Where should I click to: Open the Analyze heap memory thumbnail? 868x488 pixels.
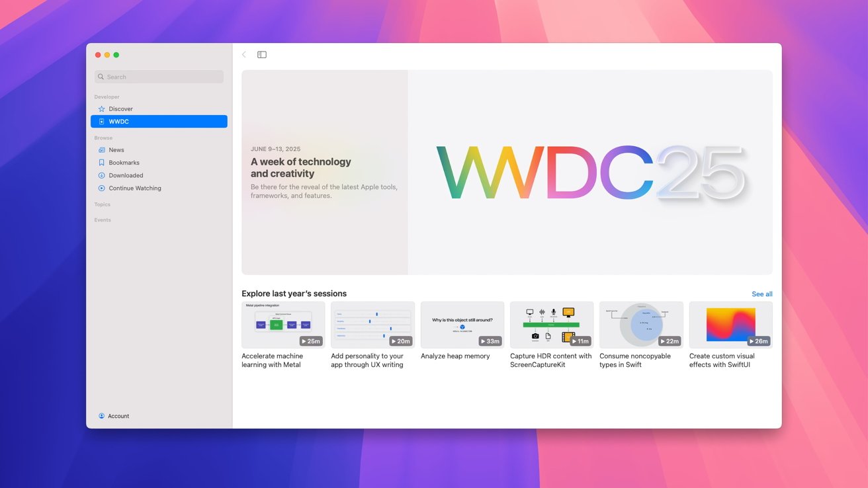pos(462,325)
